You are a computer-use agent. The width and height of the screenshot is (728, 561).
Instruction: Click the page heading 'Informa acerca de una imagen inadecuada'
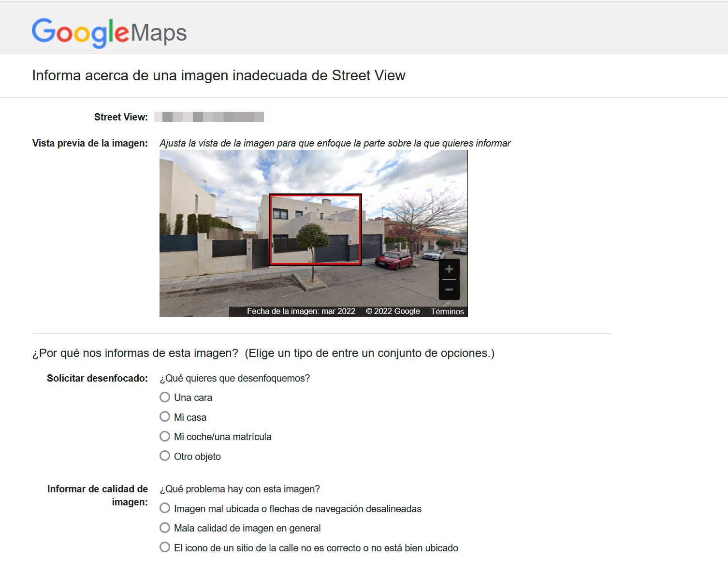pyautogui.click(x=218, y=75)
